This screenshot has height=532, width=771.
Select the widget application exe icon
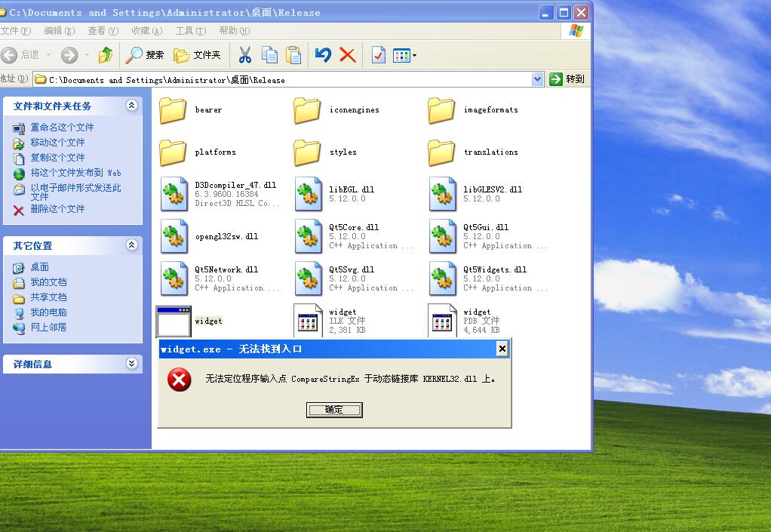173,321
